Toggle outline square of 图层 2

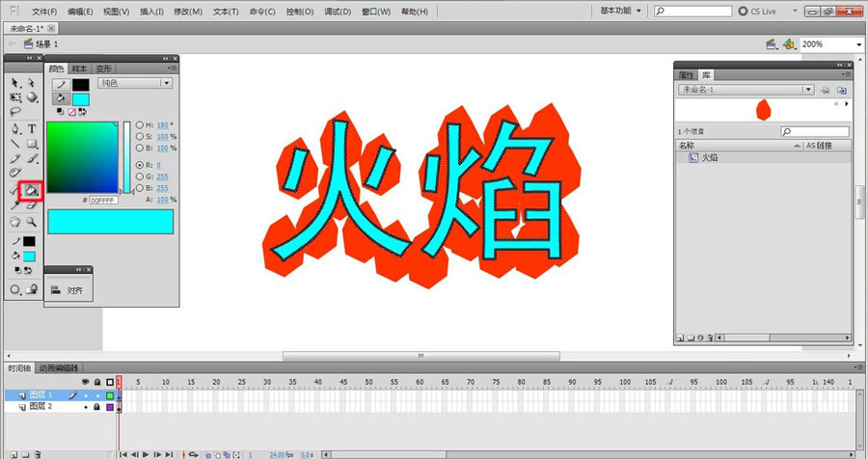point(110,407)
